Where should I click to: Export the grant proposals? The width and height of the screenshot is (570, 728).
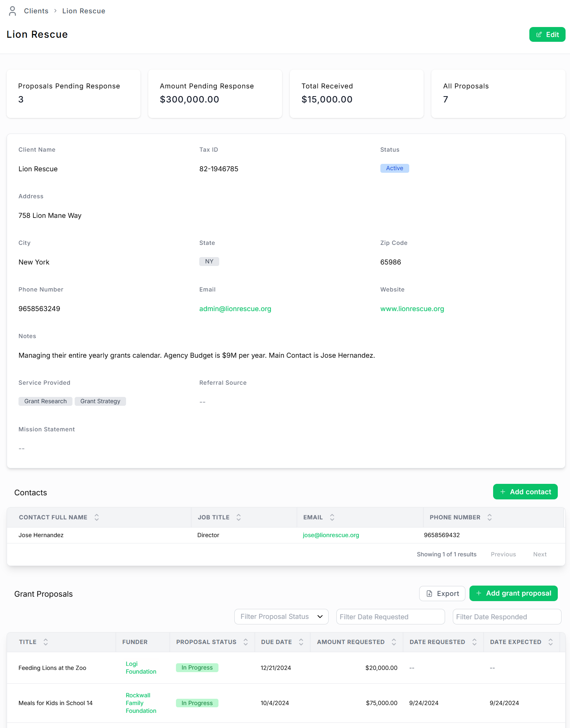coord(442,593)
